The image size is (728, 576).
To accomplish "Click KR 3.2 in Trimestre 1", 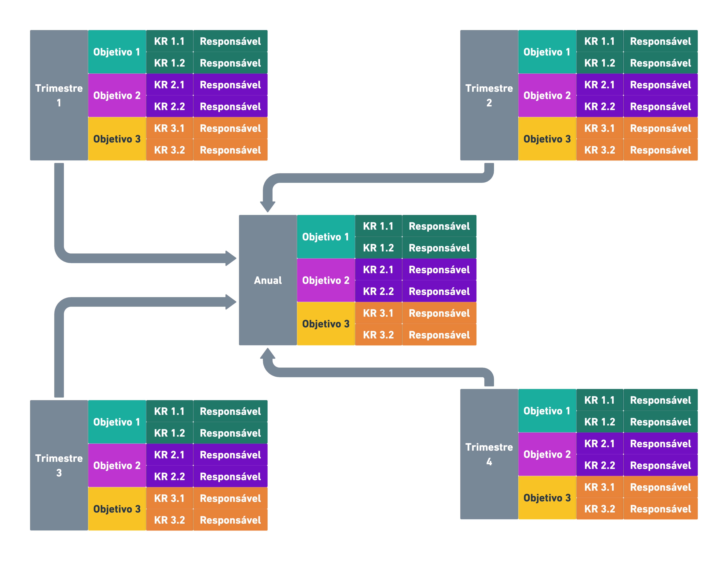I will (169, 150).
